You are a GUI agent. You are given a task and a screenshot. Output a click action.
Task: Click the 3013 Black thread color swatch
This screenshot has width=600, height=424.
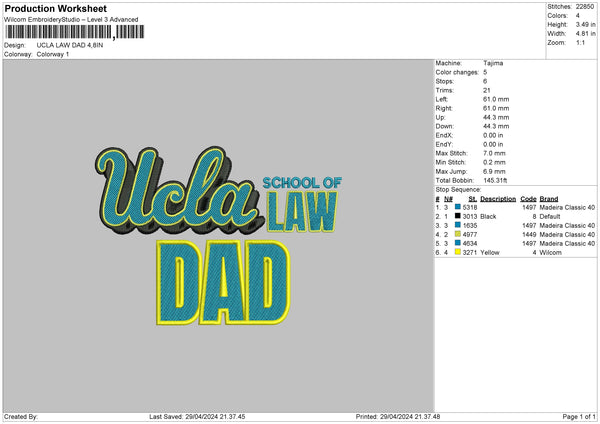click(x=458, y=216)
